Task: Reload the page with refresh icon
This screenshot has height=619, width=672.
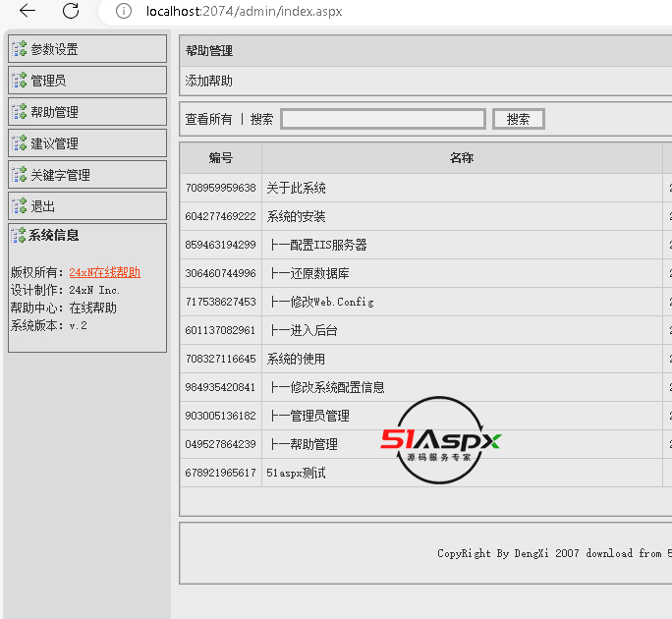Action: (71, 11)
